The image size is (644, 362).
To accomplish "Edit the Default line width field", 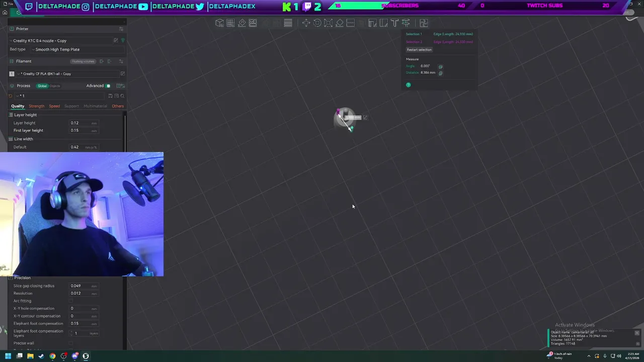I will 84,147.
